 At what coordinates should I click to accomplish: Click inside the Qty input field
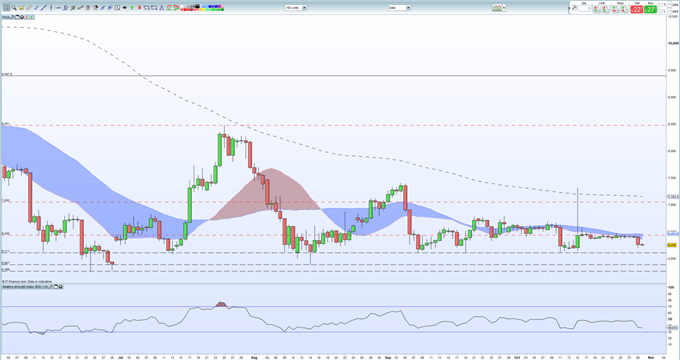click(x=584, y=8)
